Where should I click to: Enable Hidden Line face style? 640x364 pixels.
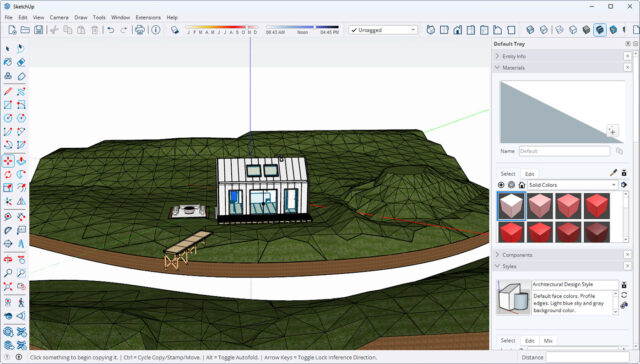[573, 30]
